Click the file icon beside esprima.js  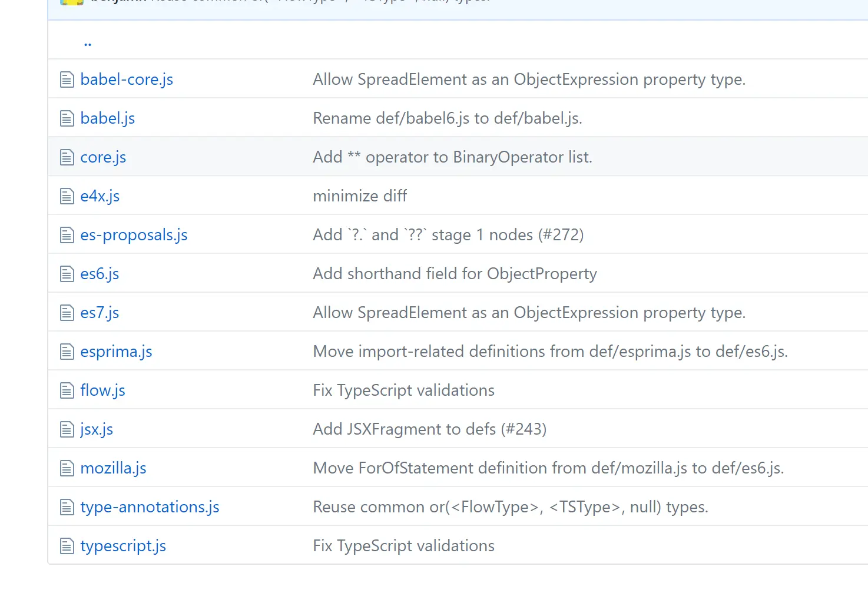tap(67, 352)
